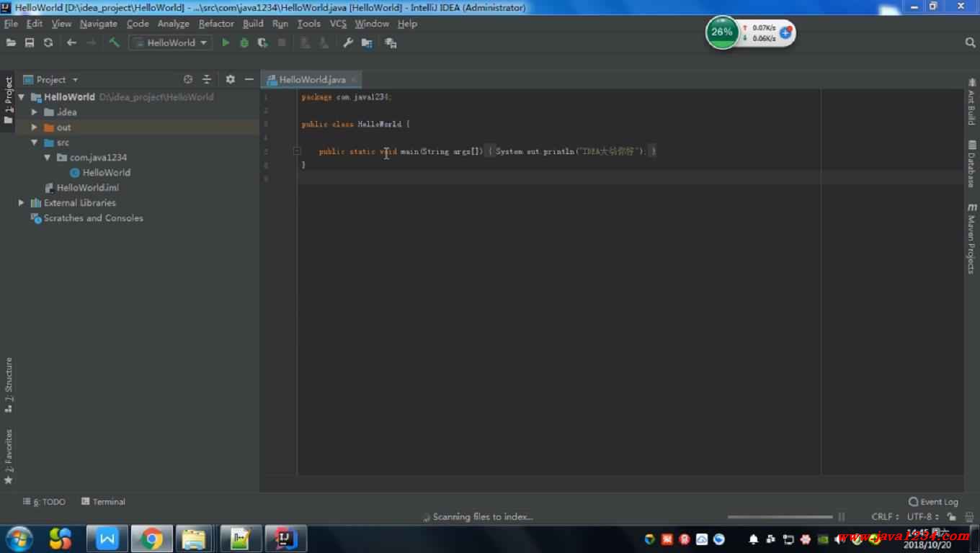The width and height of the screenshot is (980, 553).
Task: Toggle the read-only lock icon in status bar
Action: pos(952,517)
